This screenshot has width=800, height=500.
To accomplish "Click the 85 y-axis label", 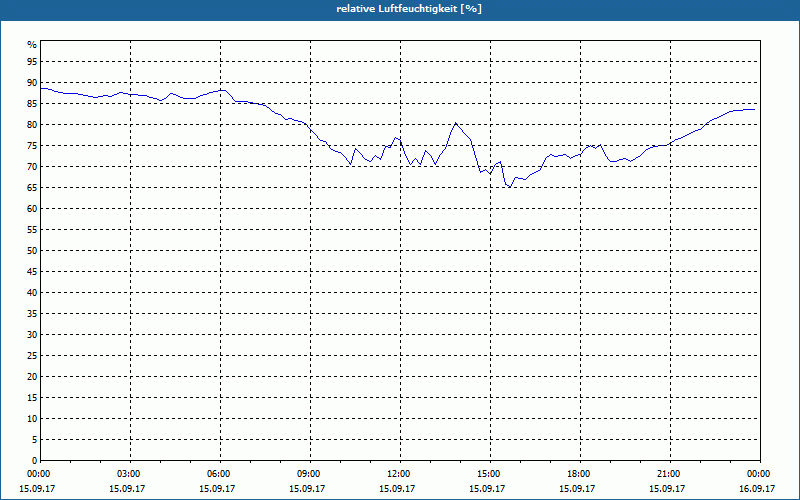I will tap(32, 104).
